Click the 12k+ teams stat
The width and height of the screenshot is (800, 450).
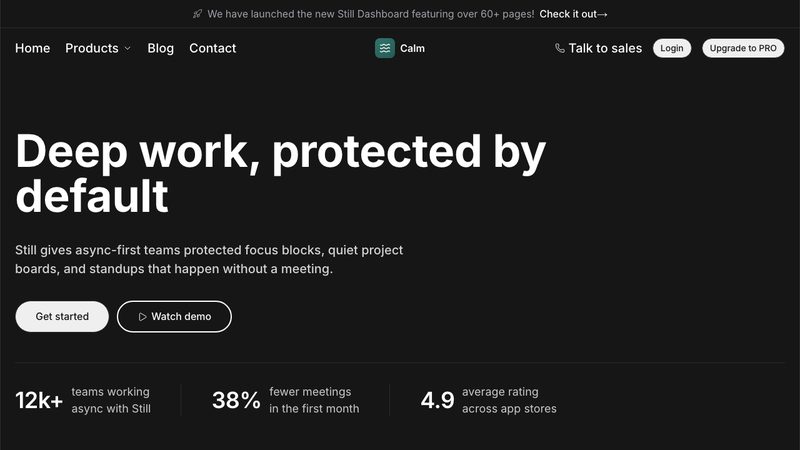point(83,400)
